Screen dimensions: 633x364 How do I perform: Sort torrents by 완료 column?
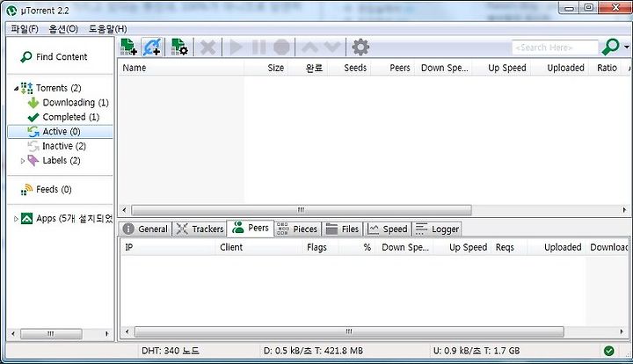pos(308,68)
